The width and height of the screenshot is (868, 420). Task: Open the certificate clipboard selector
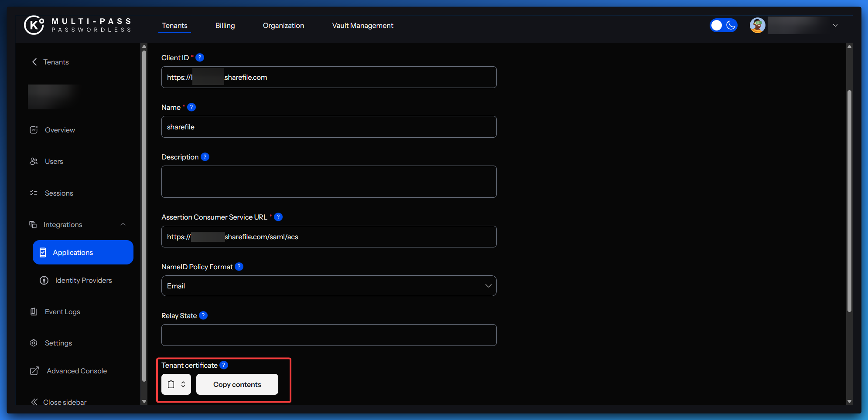176,384
